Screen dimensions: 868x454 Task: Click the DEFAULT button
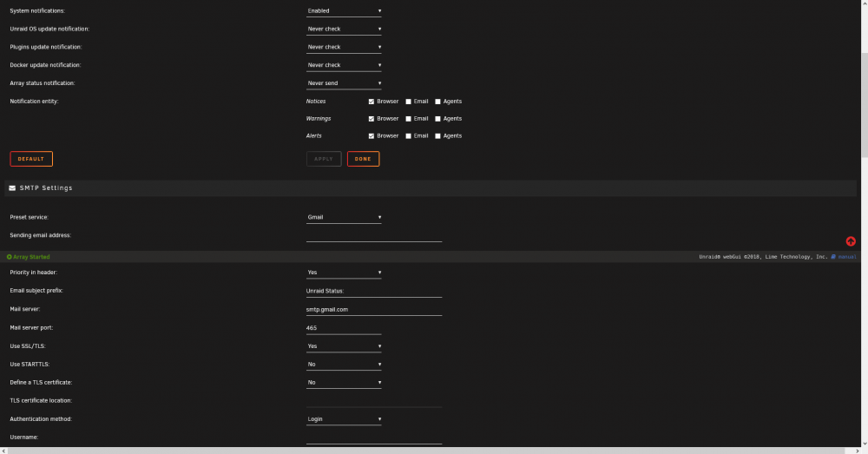tap(31, 159)
